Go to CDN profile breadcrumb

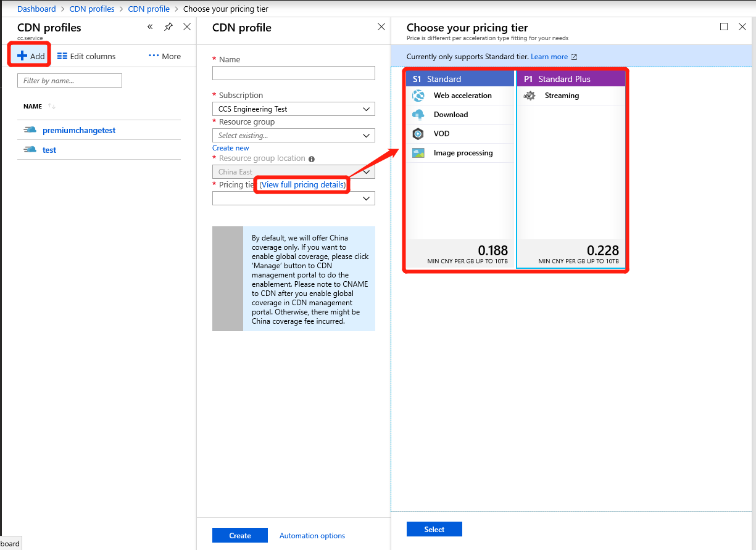pyautogui.click(x=149, y=9)
